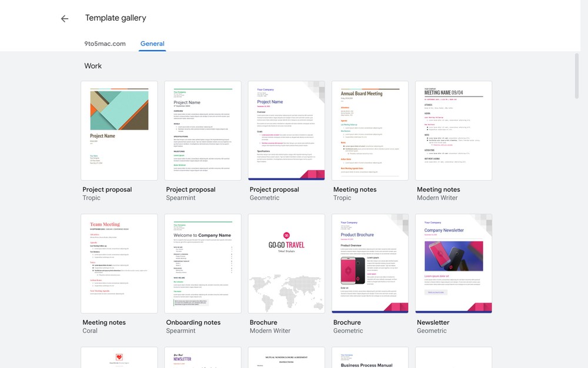This screenshot has height=368, width=588.
Task: Choose the Annual Board Meeting notes Tropic thumbnail
Action: tap(370, 131)
